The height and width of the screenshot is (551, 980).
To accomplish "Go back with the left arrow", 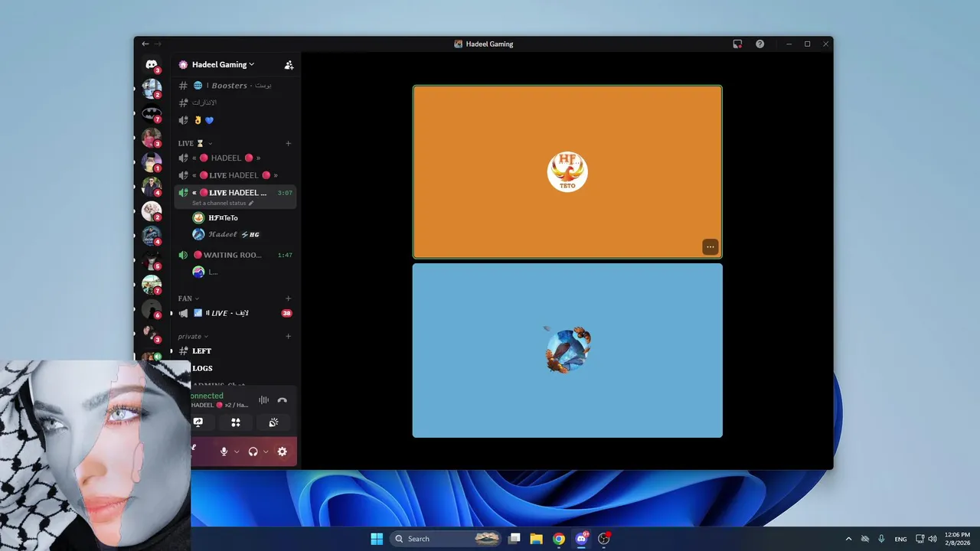I will pos(145,44).
